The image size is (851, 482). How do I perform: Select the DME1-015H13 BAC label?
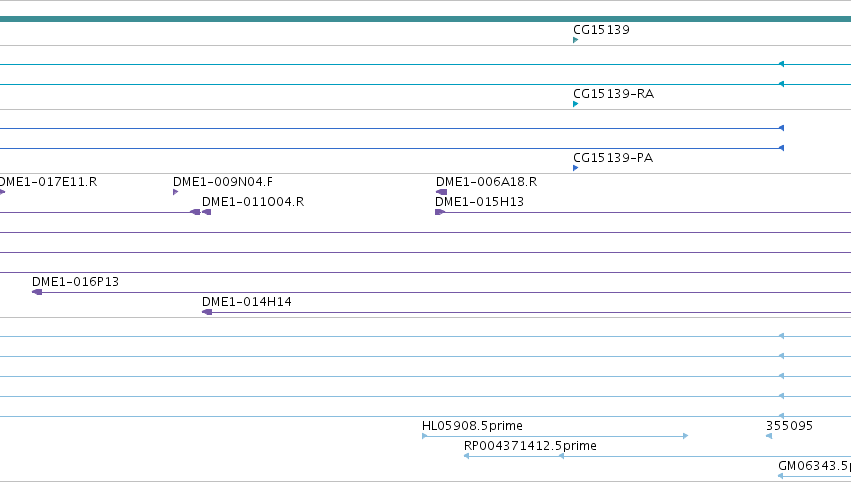479,202
